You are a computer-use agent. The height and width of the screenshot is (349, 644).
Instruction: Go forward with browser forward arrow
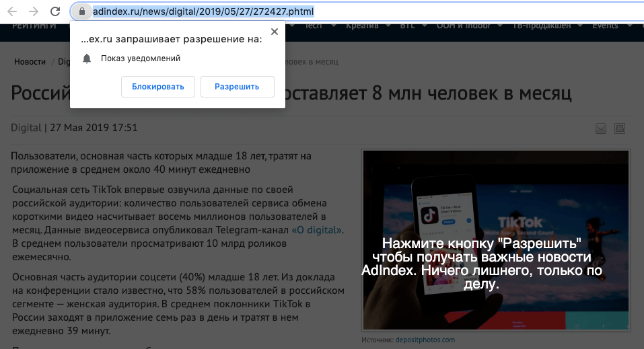(x=34, y=11)
